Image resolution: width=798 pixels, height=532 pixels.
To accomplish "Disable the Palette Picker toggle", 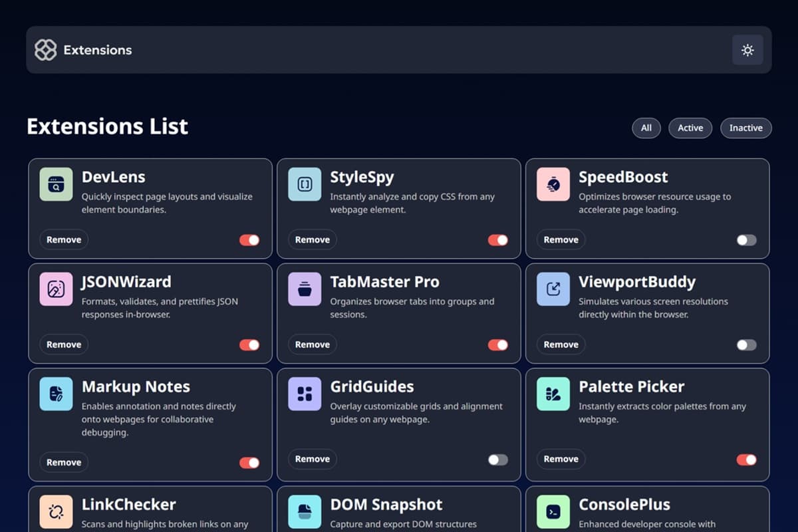I will pos(747,460).
